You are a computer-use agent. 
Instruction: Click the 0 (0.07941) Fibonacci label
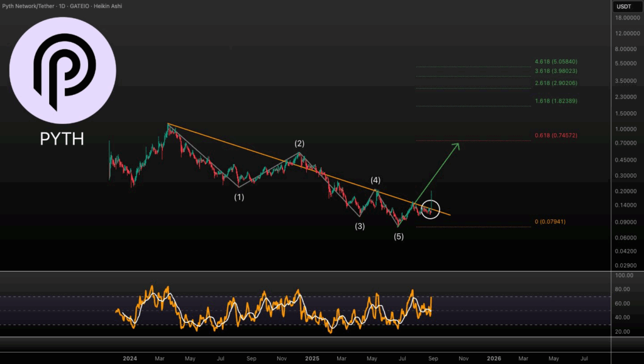550,221
